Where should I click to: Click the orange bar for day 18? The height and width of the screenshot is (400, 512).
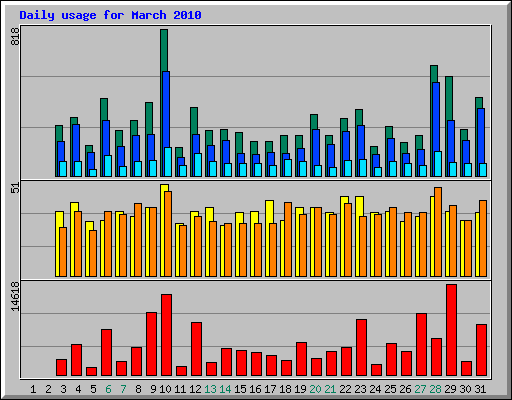(x=288, y=239)
